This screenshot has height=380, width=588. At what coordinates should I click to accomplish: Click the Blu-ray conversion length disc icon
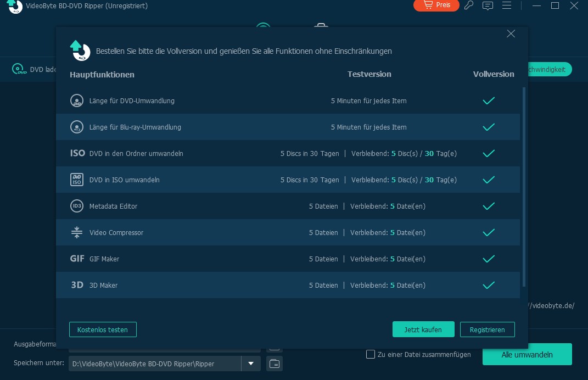(77, 127)
